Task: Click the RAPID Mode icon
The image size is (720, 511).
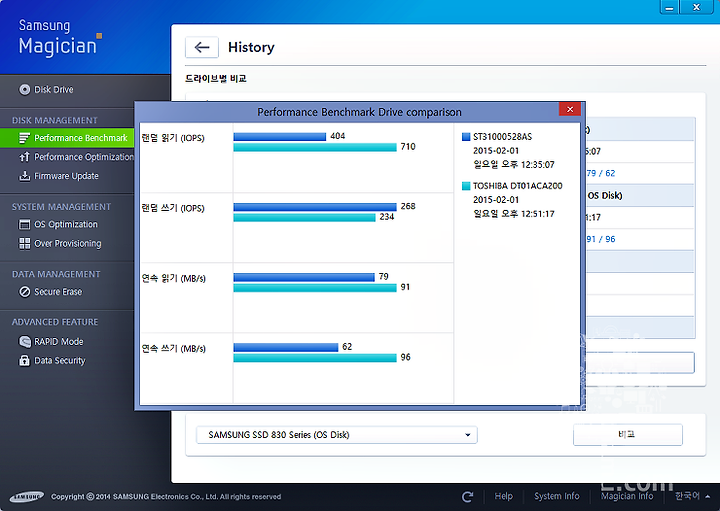Action: 24,342
